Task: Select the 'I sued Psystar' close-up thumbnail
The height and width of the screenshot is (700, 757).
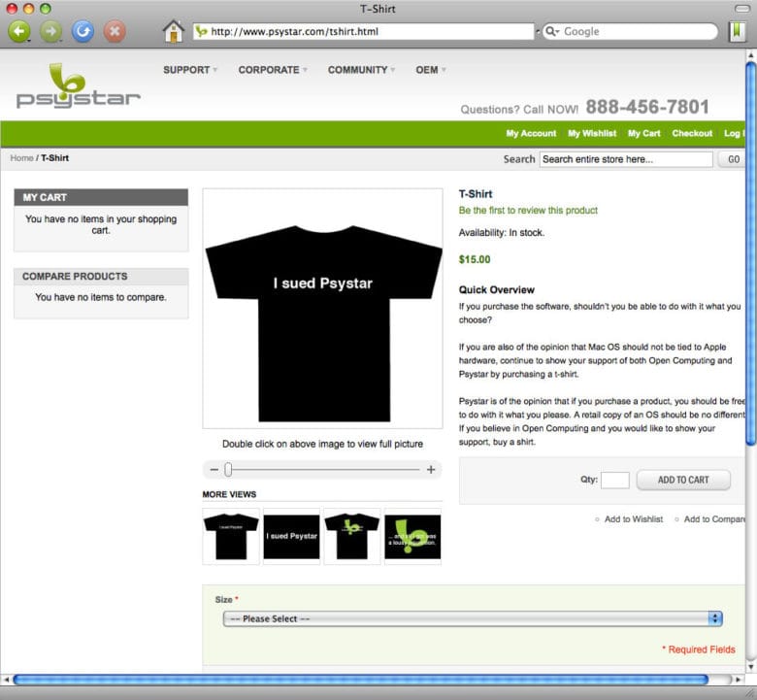Action: [x=291, y=536]
